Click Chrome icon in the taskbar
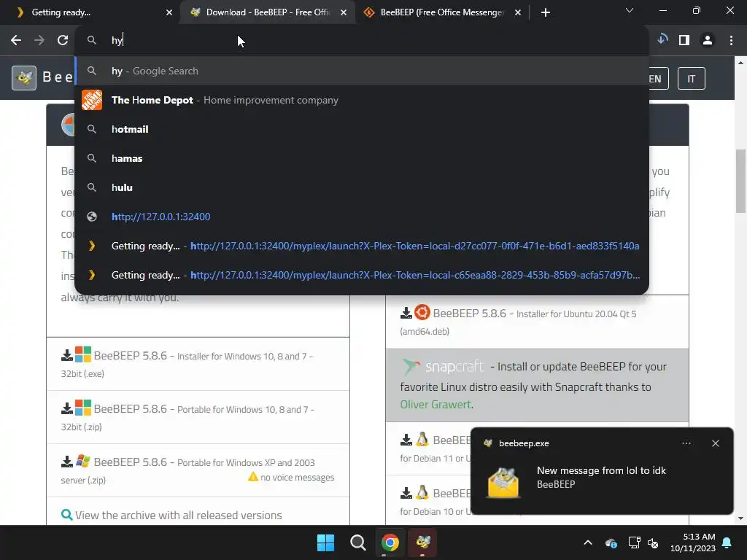This screenshot has width=747, height=560. pyautogui.click(x=390, y=542)
